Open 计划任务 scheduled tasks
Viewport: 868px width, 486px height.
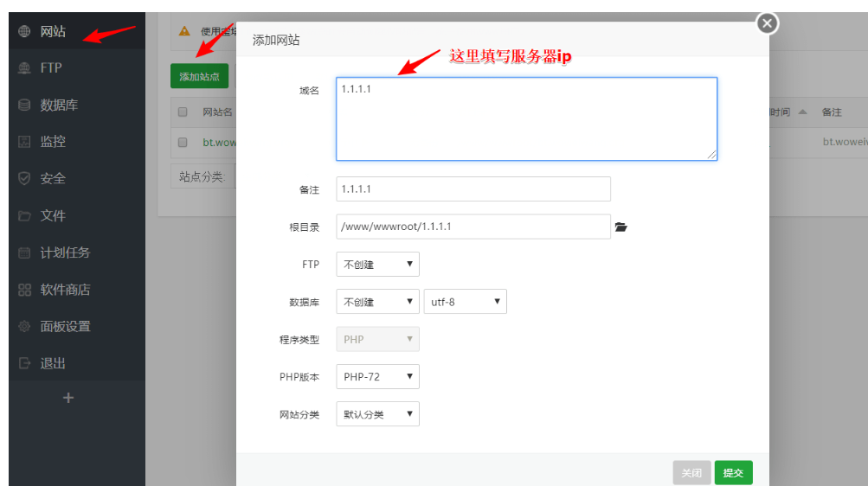point(64,253)
